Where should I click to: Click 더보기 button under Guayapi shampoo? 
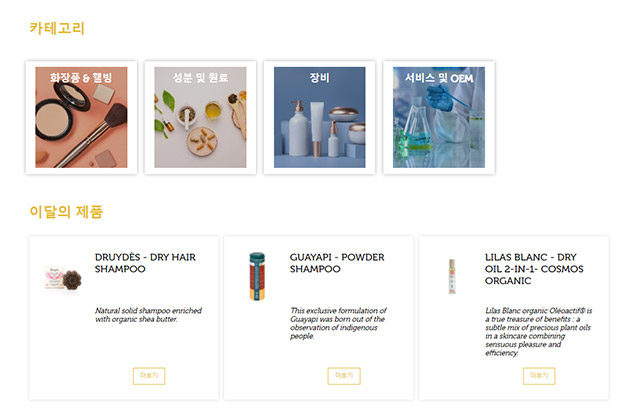(x=344, y=376)
